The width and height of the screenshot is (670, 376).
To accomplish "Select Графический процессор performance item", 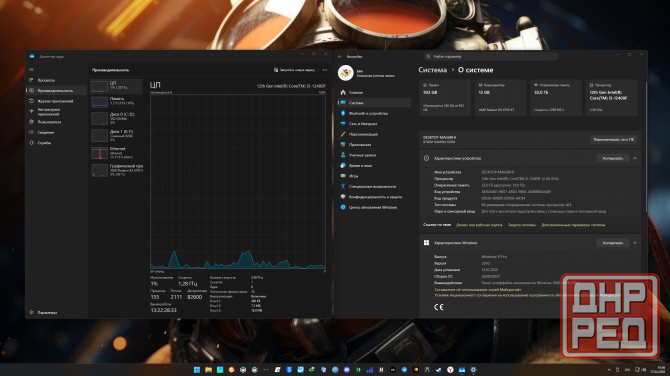I will 116,170.
